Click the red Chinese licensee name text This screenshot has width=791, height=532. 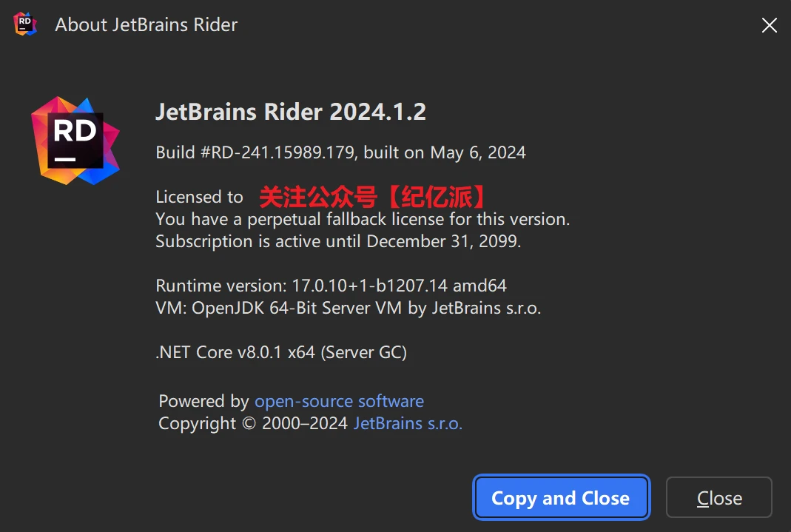point(374,197)
